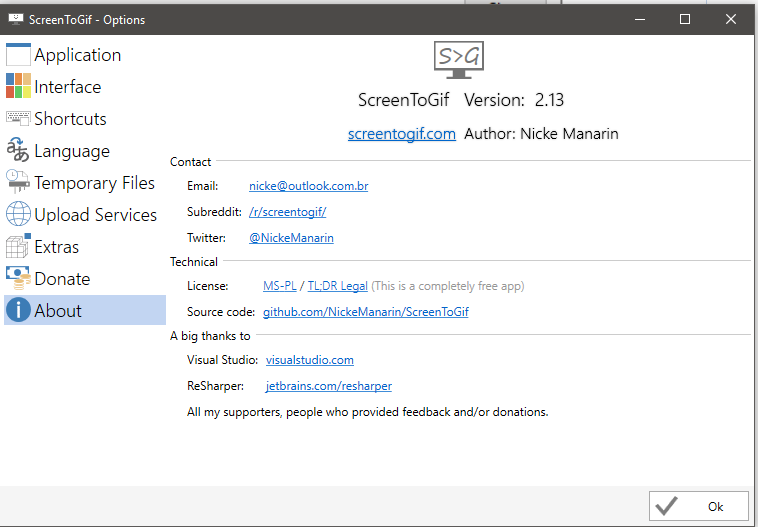The height and width of the screenshot is (527, 758).
Task: Go to Temporary Files tab
Action: coord(85,182)
